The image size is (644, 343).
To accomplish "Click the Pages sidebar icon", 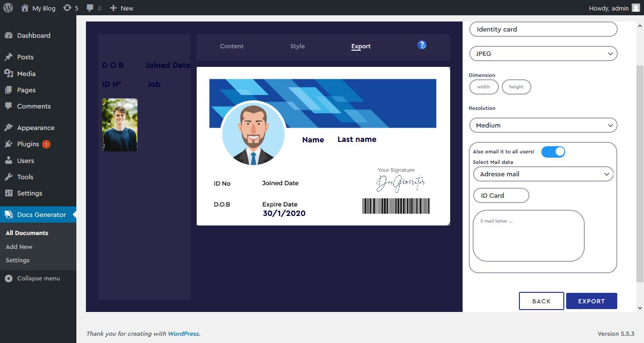I will tap(9, 90).
